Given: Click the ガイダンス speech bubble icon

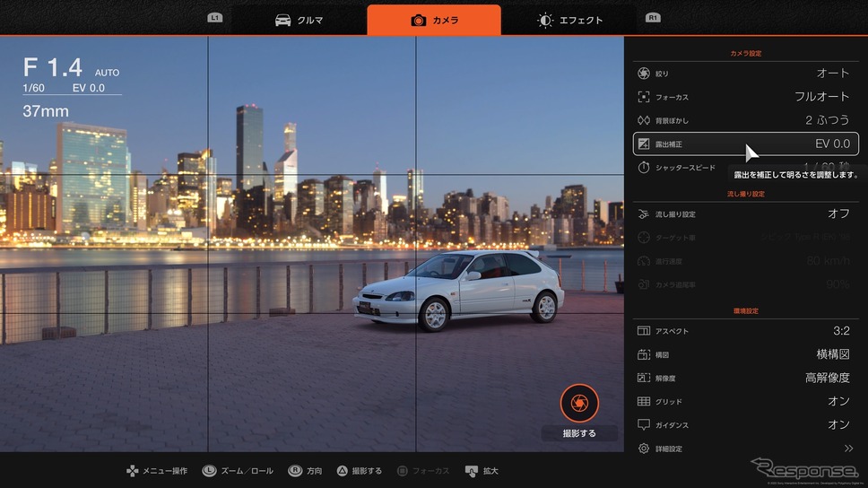Looking at the screenshot, I should coord(643,425).
